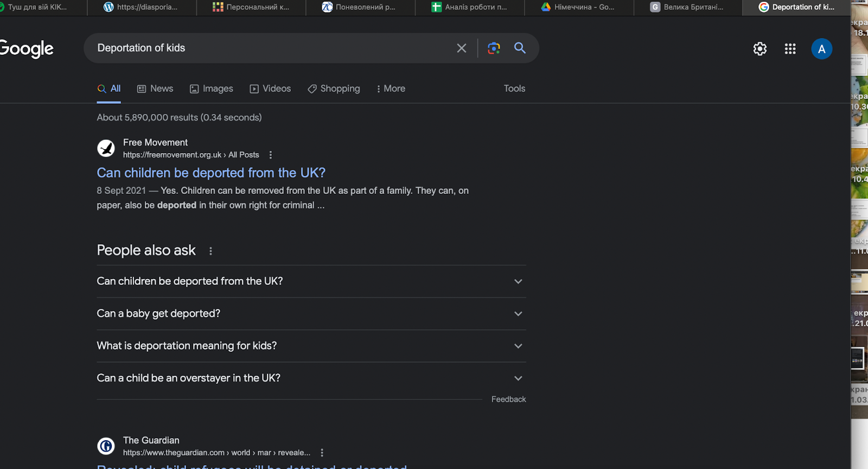Image resolution: width=868 pixels, height=469 pixels.
Task: Switch to the Images results tab
Action: tap(212, 88)
